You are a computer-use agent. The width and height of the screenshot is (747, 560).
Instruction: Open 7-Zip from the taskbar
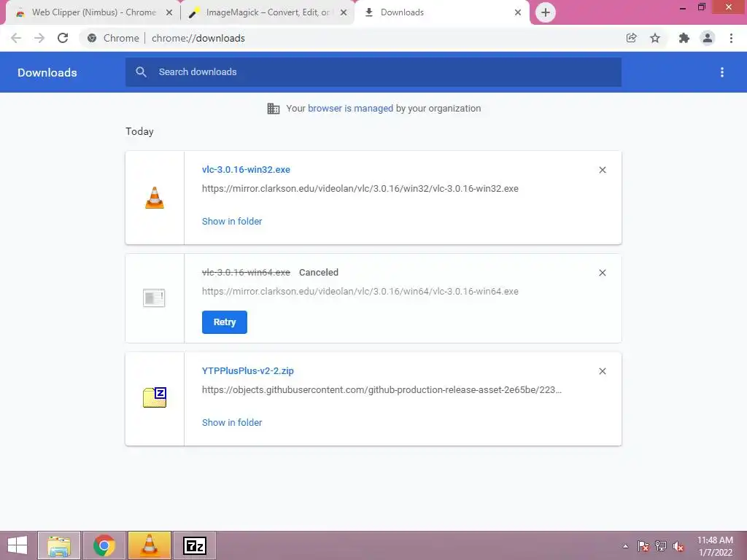(x=195, y=545)
